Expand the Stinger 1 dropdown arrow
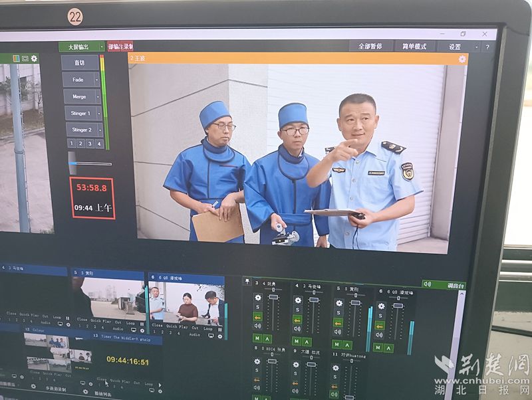Image resolution: width=532 pixels, height=400 pixels. coord(98,113)
